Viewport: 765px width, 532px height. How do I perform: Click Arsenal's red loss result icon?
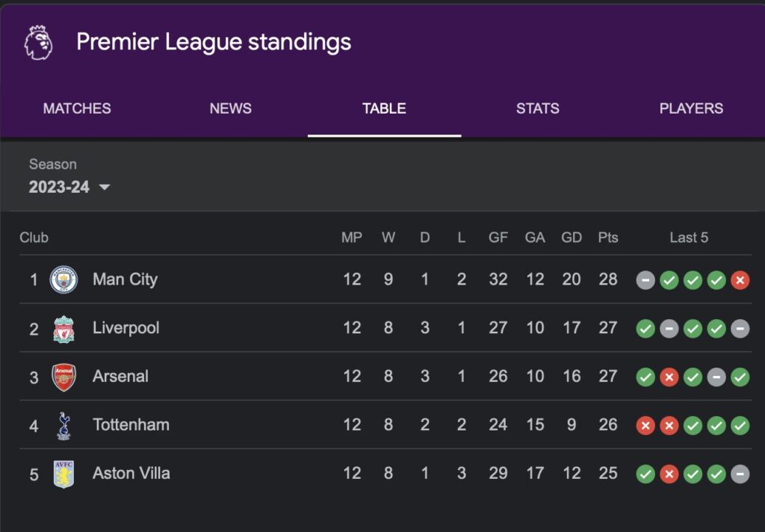669,377
